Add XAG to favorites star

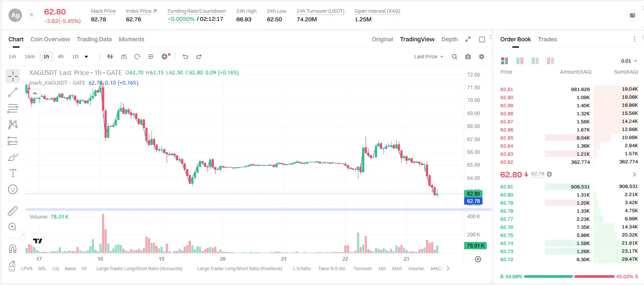(x=31, y=15)
